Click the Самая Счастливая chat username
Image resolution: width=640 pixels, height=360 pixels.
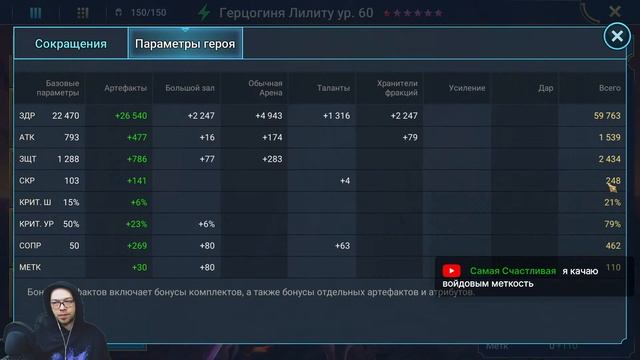[513, 271]
